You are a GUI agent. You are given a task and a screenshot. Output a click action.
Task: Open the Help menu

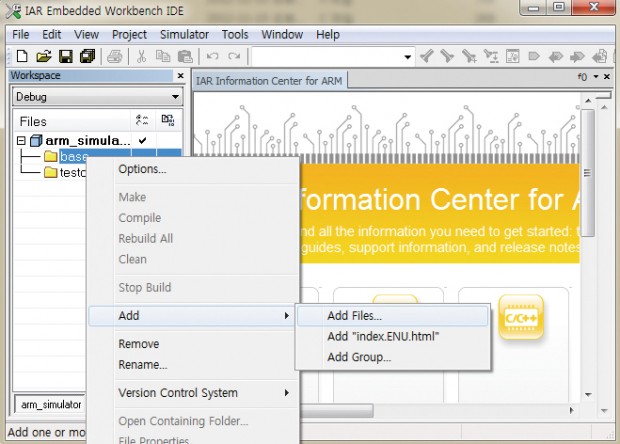[328, 34]
